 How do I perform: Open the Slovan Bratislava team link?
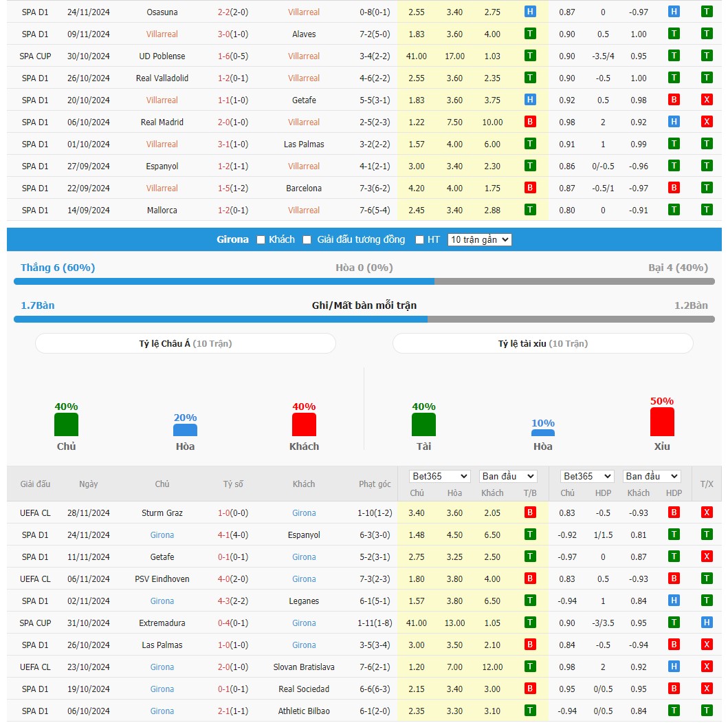coord(304,667)
